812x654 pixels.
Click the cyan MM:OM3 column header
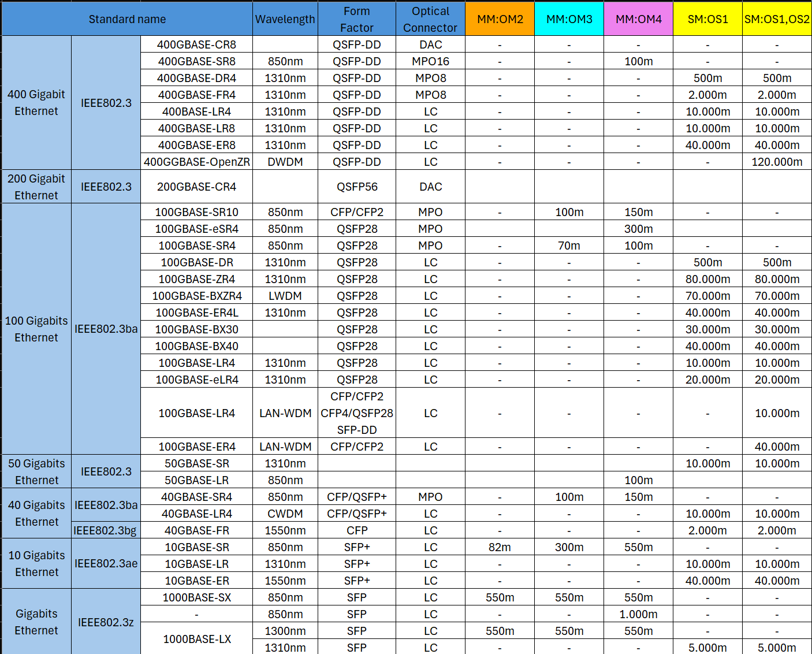tap(569, 19)
